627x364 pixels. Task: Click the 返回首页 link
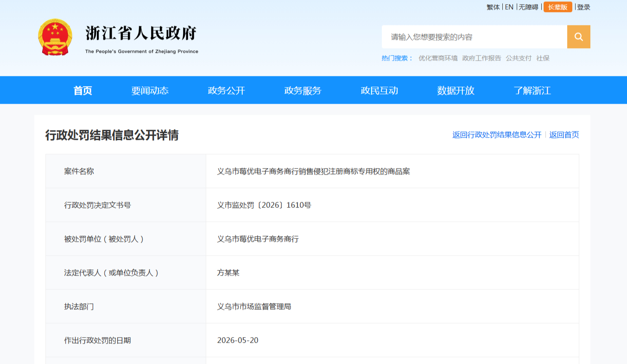(564, 135)
